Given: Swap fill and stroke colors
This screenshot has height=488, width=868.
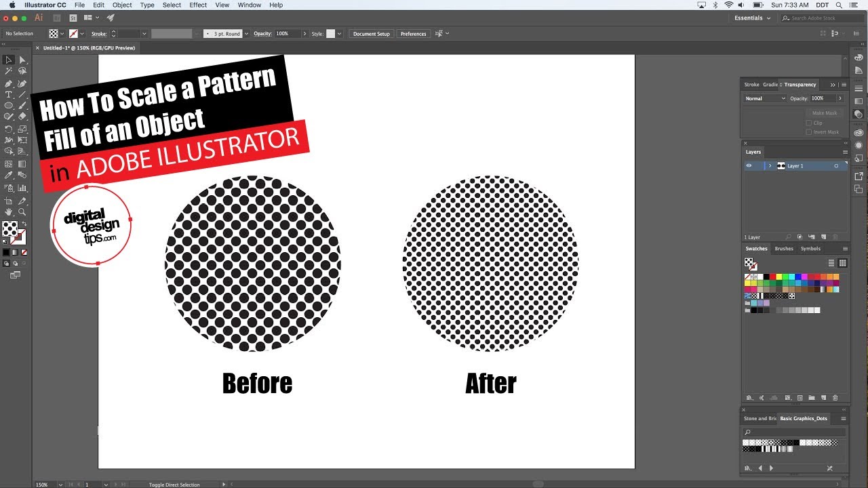Looking at the screenshot, I should click(x=24, y=224).
